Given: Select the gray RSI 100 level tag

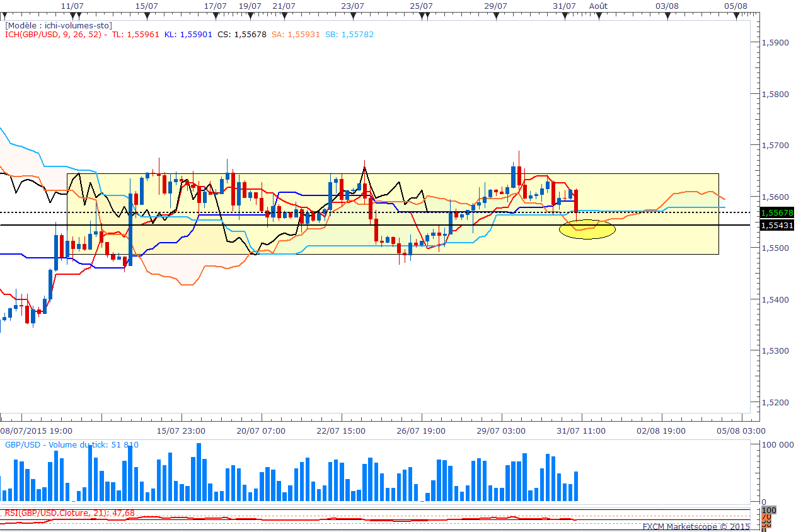Looking at the screenshot, I should (769, 509).
